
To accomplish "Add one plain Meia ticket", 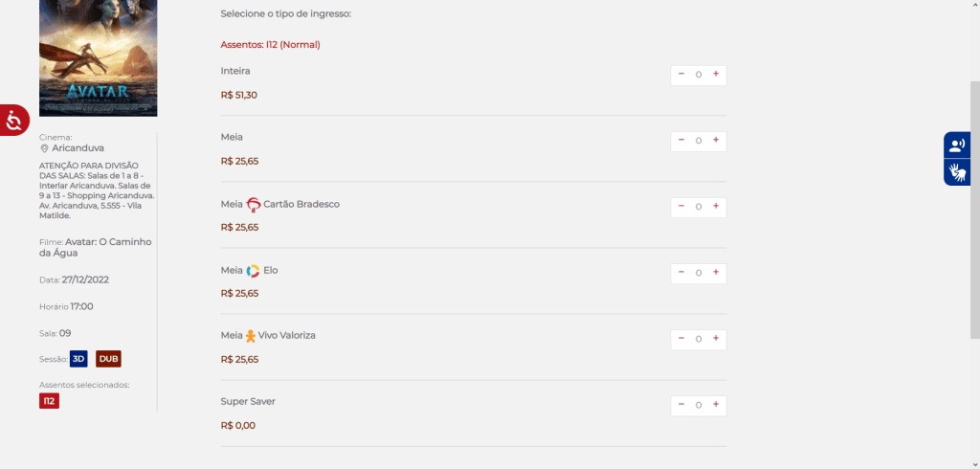I will pos(715,140).
